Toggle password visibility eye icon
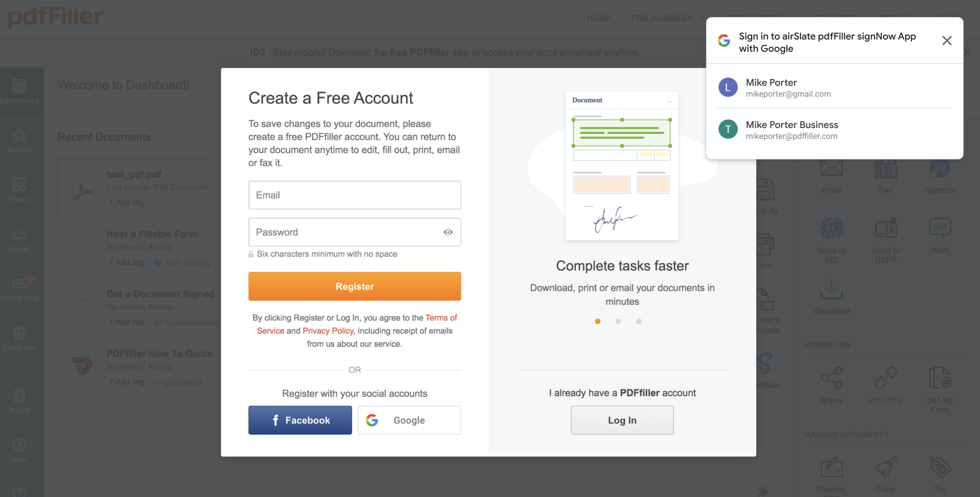The width and height of the screenshot is (980, 497). pos(448,232)
